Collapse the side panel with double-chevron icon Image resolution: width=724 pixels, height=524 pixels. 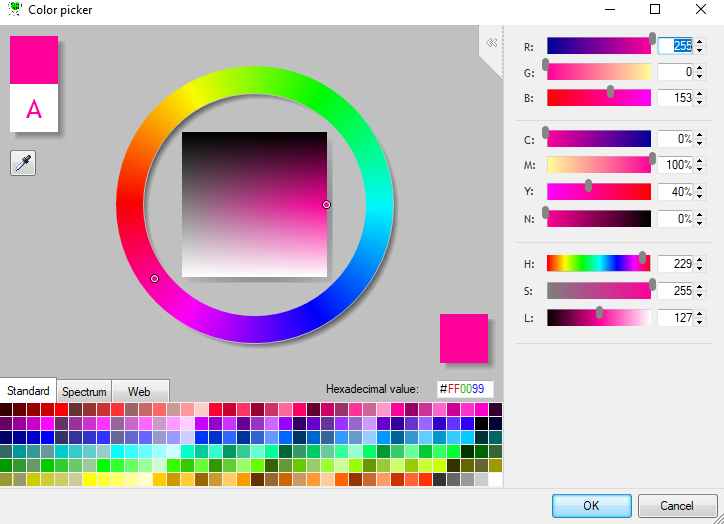point(491,43)
